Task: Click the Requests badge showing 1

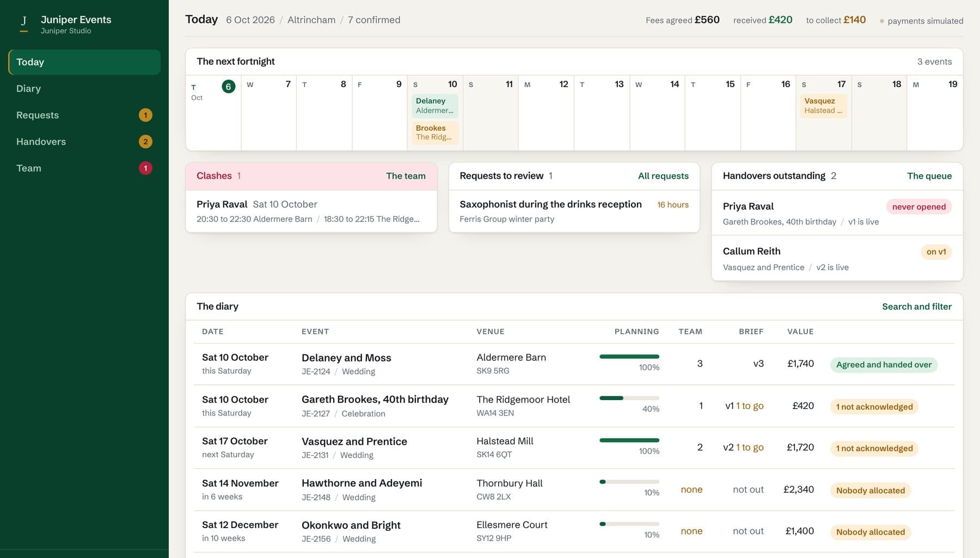Action: pyautogui.click(x=145, y=115)
